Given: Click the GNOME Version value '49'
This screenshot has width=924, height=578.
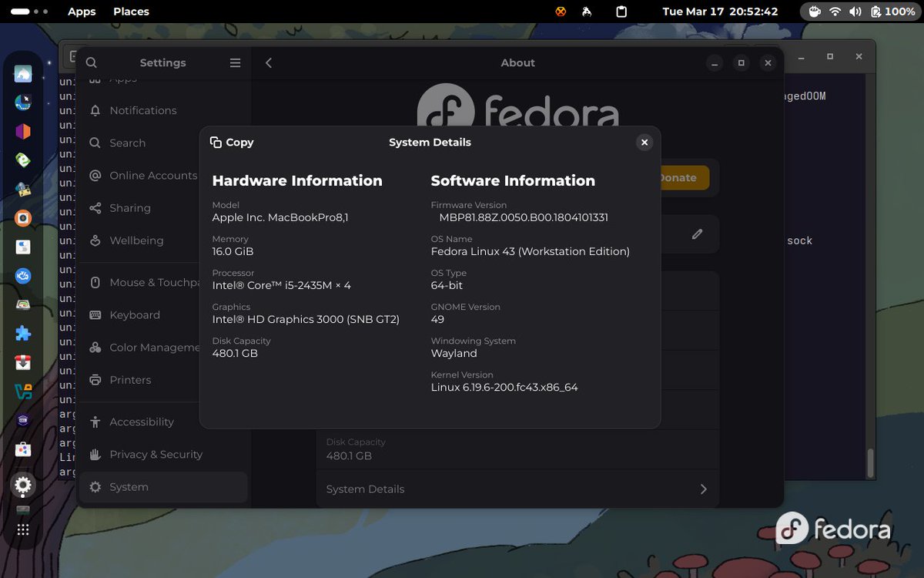Looking at the screenshot, I should click(437, 320).
